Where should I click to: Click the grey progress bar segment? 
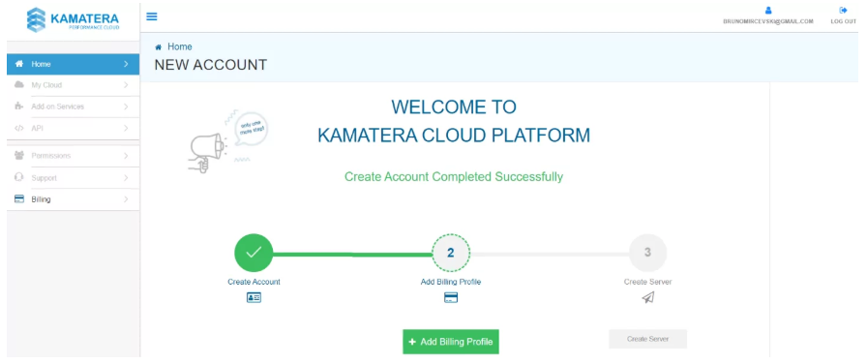coord(549,255)
